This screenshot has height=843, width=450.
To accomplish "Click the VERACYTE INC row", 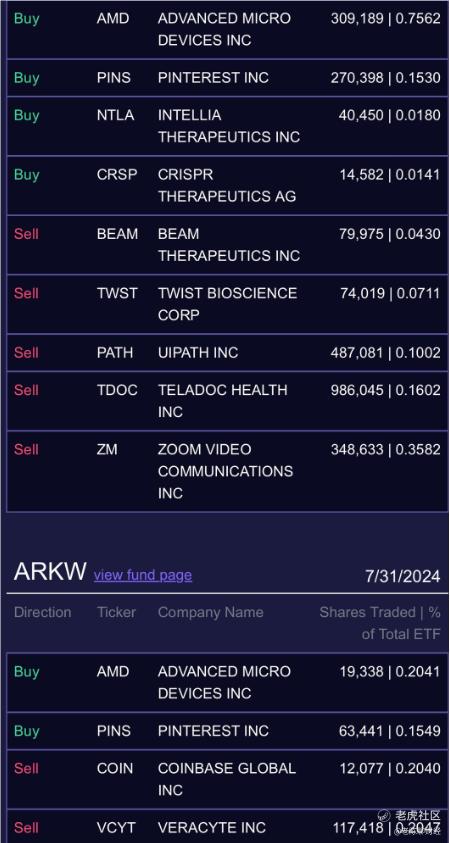I will tap(227, 826).
